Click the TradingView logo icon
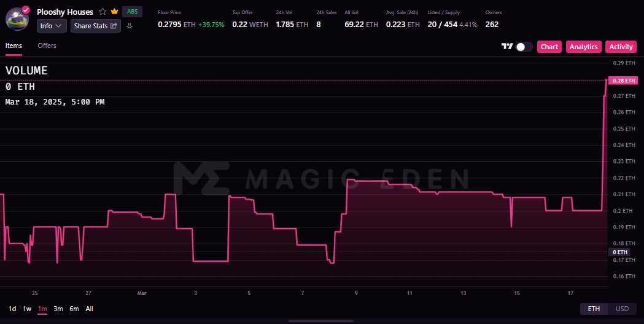The width and height of the screenshot is (644, 324). click(x=507, y=47)
